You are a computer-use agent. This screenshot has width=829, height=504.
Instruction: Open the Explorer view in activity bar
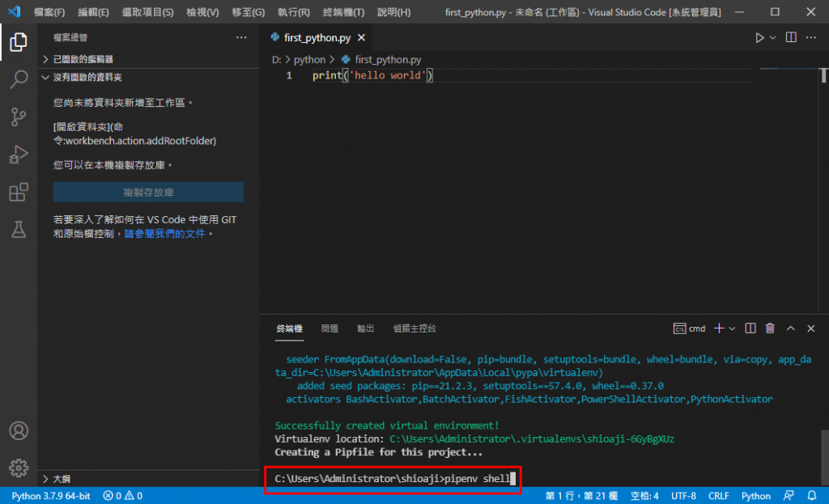pyautogui.click(x=19, y=42)
